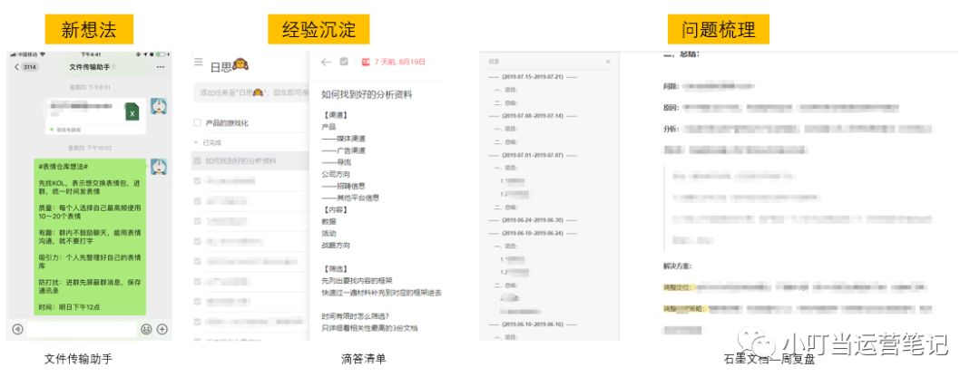Click the task title 如何找到好的分析资料 in detail
The width and height of the screenshot is (980, 387).
point(367,95)
